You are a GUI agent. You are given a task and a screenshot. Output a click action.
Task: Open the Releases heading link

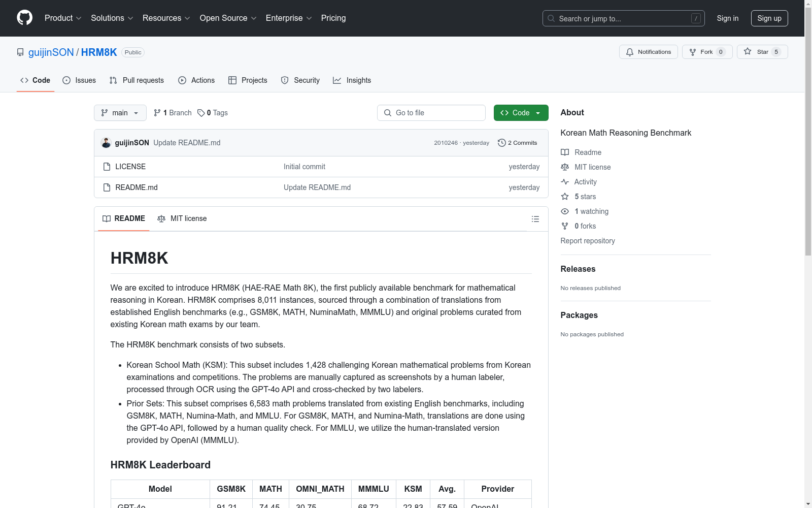pos(578,269)
